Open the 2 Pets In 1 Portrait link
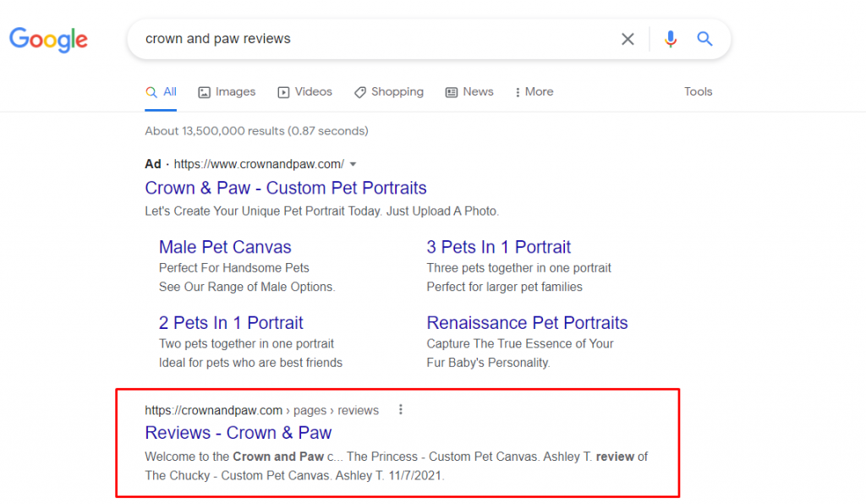The height and width of the screenshot is (504, 866). pos(231,322)
